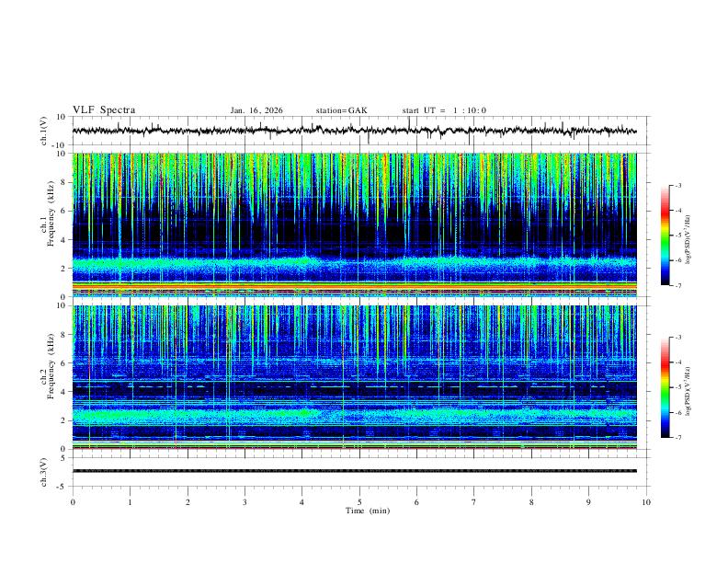Click the 0 minute tick label
The image size is (728, 563).
click(x=73, y=502)
